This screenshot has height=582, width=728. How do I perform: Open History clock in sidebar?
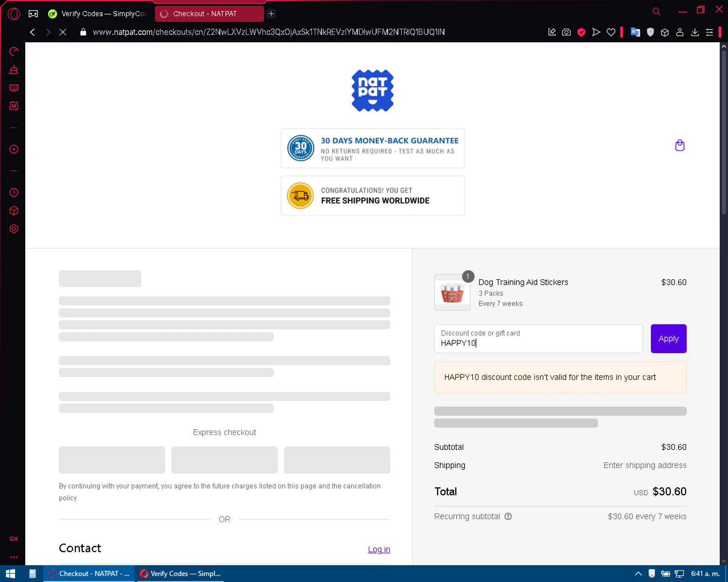pyautogui.click(x=14, y=193)
